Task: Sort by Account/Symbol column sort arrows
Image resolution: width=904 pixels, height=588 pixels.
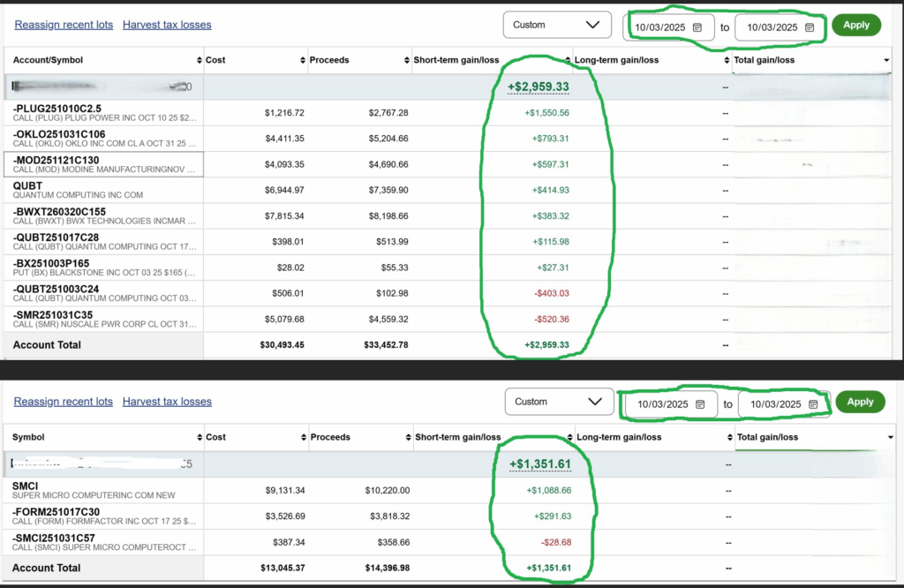Action: pos(198,60)
